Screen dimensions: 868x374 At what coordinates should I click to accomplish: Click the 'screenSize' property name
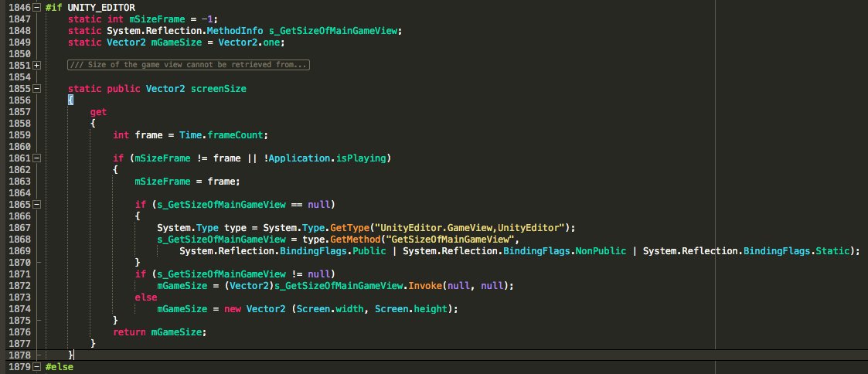click(x=218, y=89)
